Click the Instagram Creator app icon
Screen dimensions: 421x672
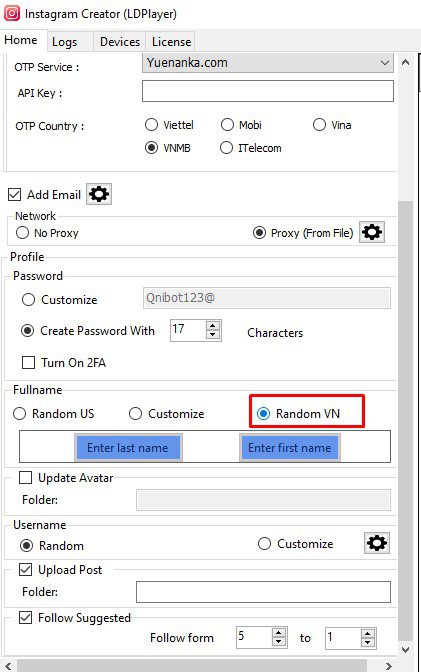point(12,13)
